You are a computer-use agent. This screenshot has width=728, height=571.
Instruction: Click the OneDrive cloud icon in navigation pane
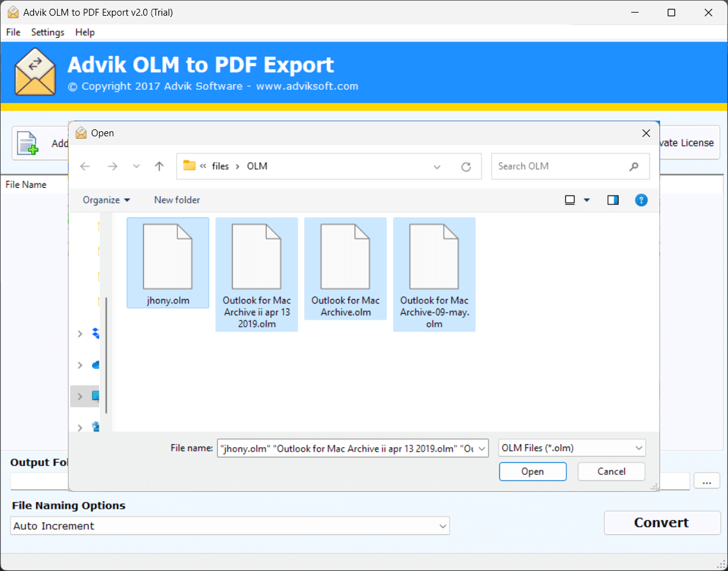pyautogui.click(x=96, y=365)
